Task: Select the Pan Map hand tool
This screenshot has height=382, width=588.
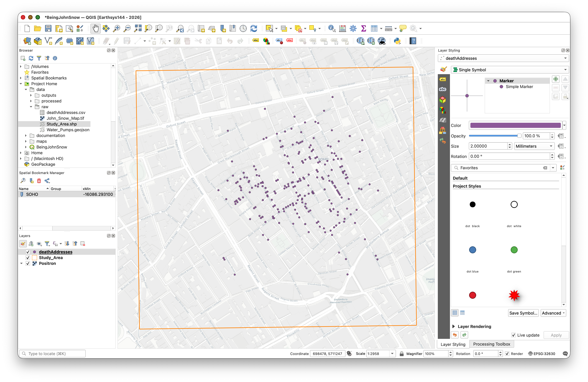Action: (95, 29)
